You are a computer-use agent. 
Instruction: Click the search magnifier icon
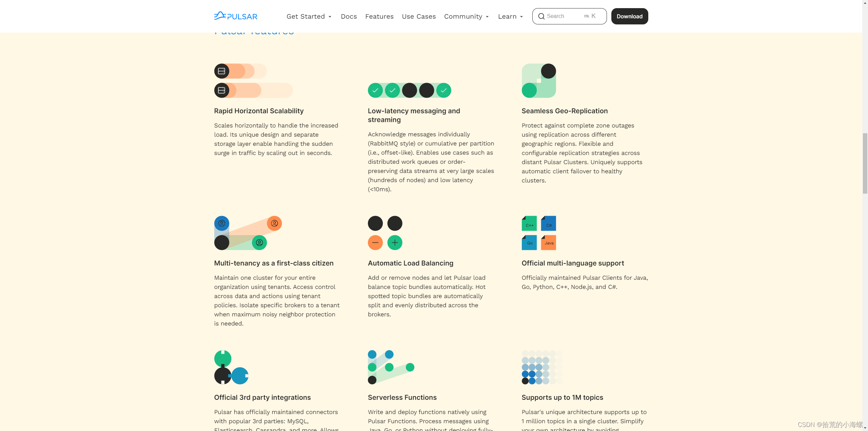(541, 16)
